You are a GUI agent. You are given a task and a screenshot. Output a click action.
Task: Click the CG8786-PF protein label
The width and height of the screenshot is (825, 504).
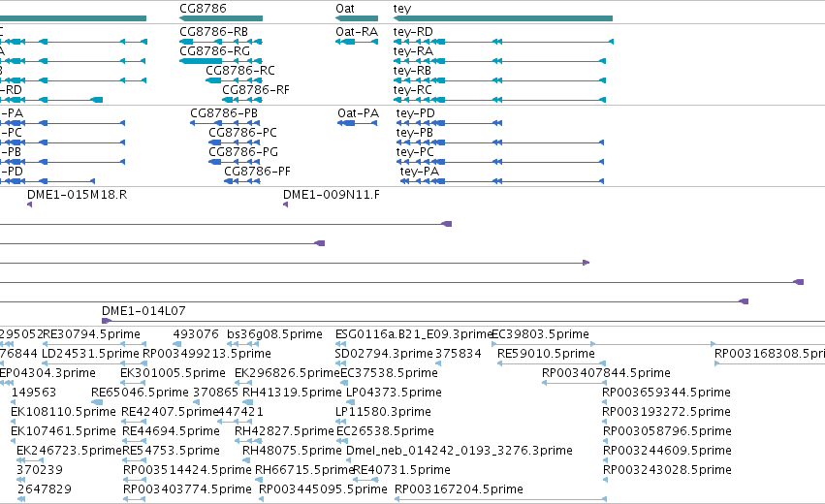tap(257, 172)
